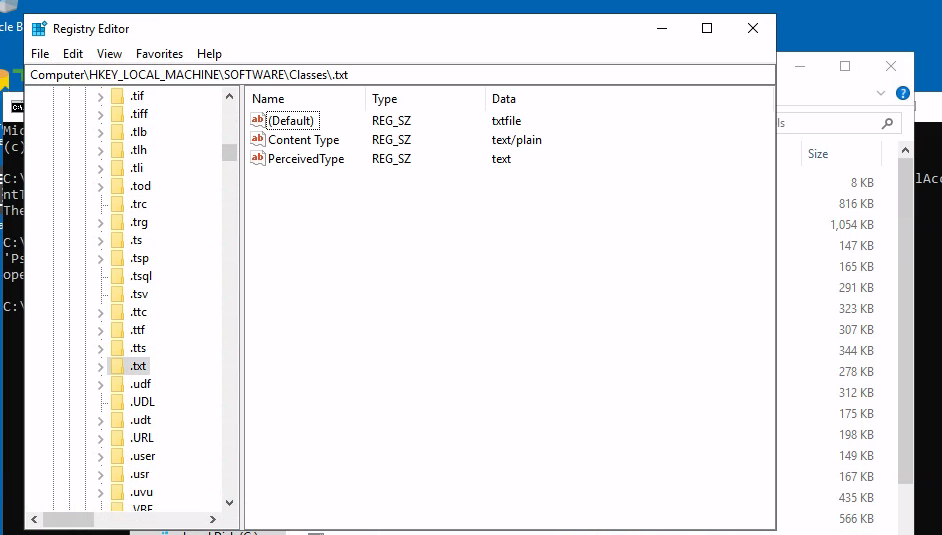Expand the .user registry key

click(100, 456)
